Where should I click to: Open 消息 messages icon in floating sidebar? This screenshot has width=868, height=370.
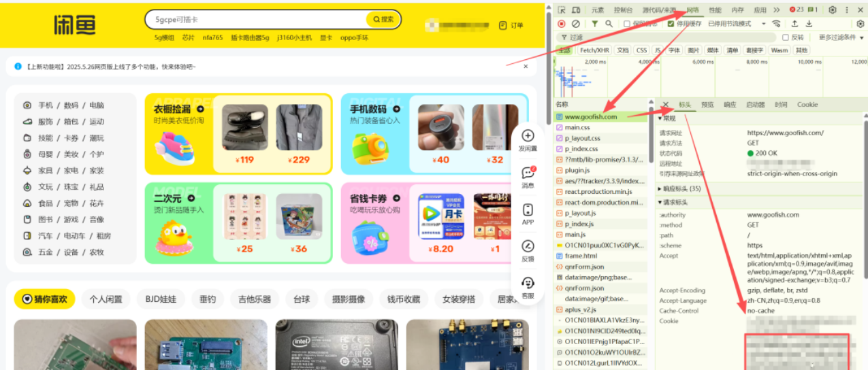point(528,173)
